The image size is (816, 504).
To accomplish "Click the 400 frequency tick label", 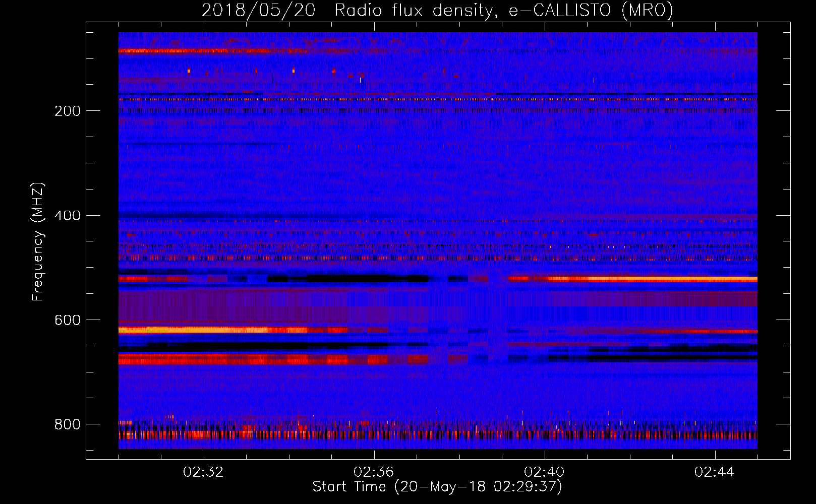I will [68, 216].
